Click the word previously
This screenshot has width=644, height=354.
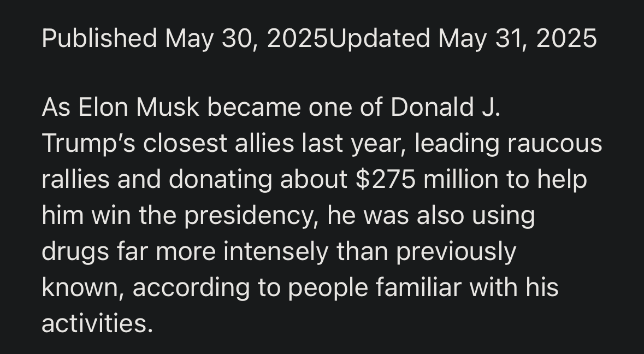[x=456, y=251]
